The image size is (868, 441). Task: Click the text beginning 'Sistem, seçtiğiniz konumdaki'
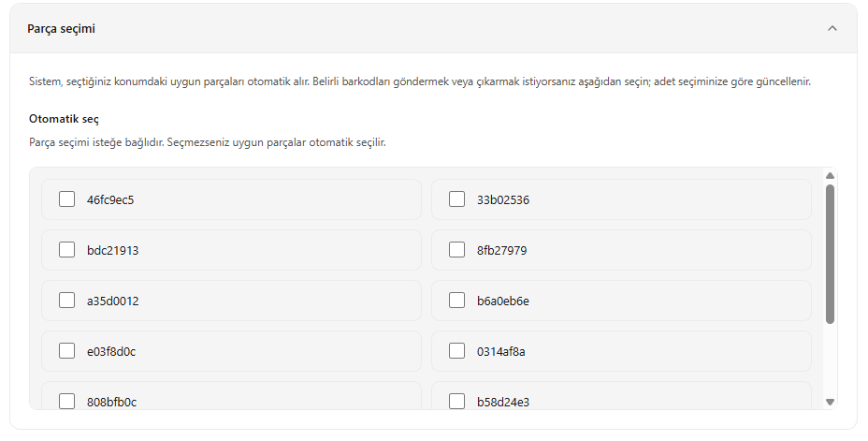[x=420, y=81]
